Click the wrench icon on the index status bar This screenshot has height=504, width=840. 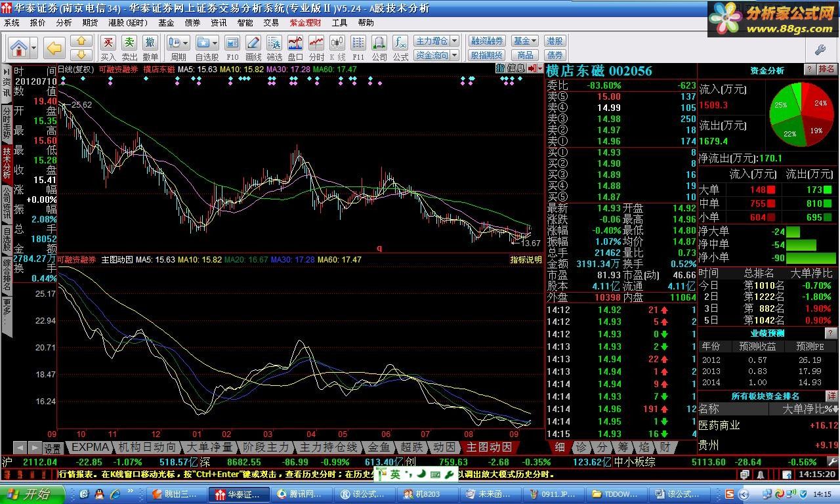coord(832,461)
